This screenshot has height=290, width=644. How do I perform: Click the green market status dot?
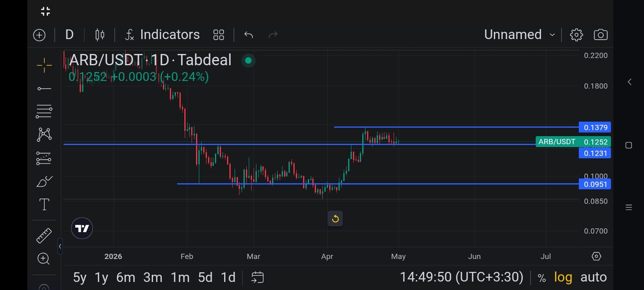pyautogui.click(x=248, y=60)
